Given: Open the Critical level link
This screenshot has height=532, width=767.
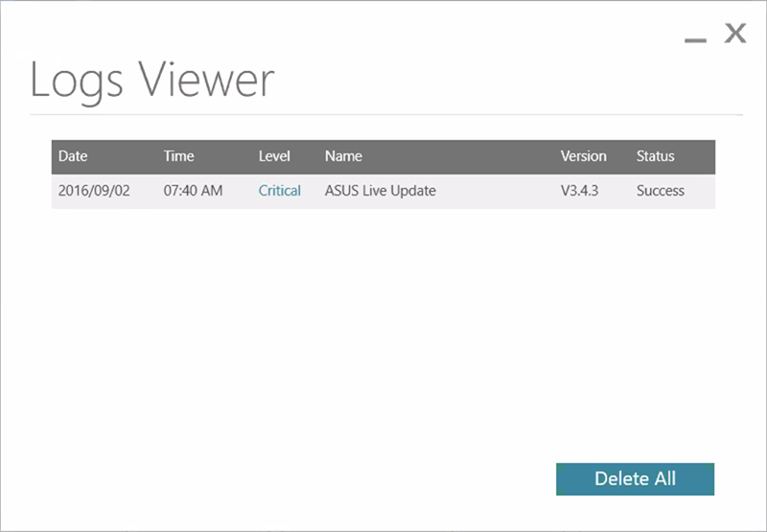Looking at the screenshot, I should tap(279, 190).
